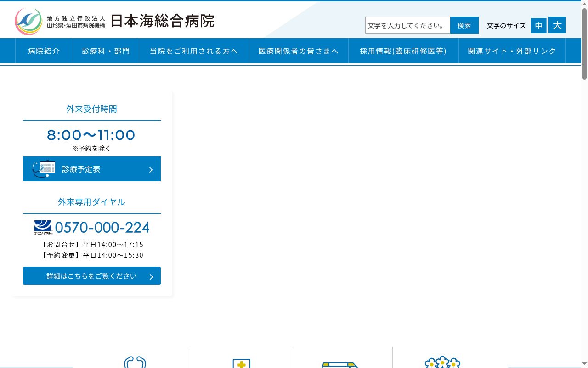Open the 診療科・部門 menu

click(106, 51)
